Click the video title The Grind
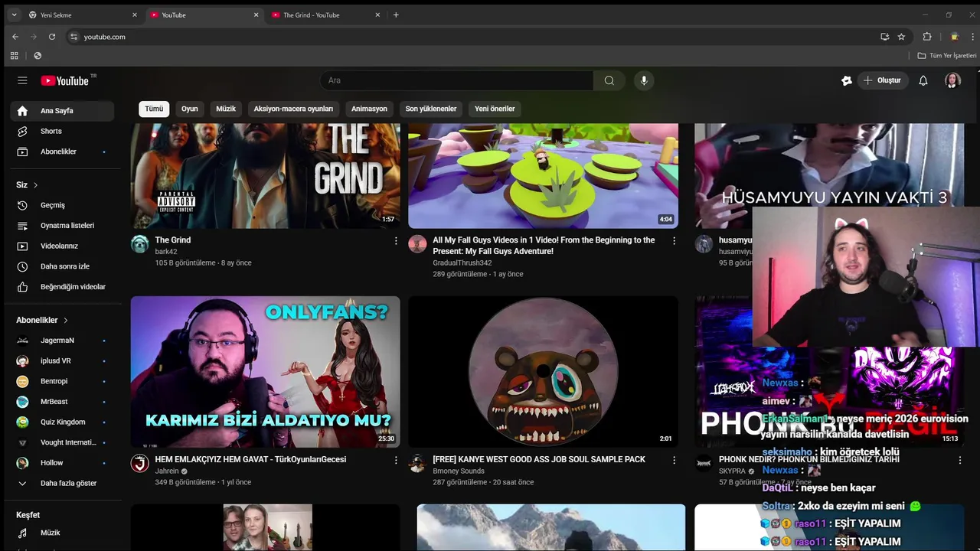This screenshot has height=551, width=980. pos(173,240)
